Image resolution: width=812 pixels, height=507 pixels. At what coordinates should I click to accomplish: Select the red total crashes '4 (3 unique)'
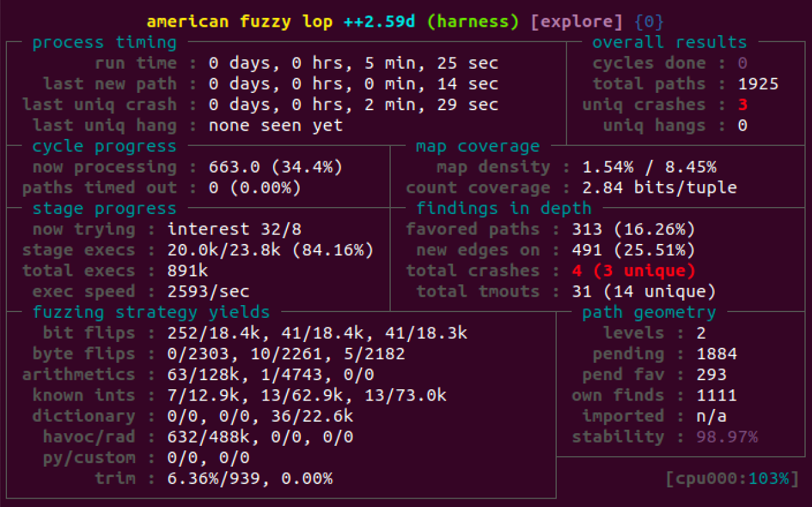pos(633,271)
